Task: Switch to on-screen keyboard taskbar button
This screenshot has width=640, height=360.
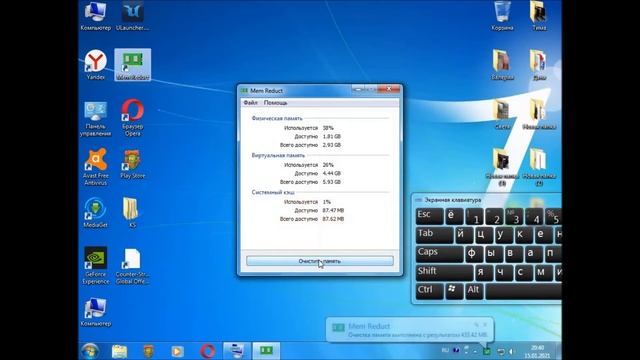Action: pyautogui.click(x=237, y=351)
